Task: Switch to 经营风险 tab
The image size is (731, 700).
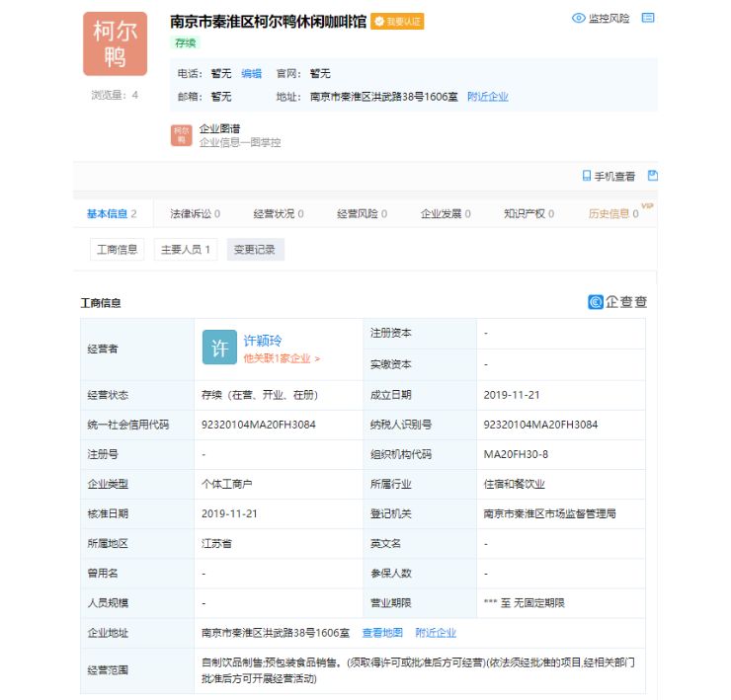Action: point(362,214)
